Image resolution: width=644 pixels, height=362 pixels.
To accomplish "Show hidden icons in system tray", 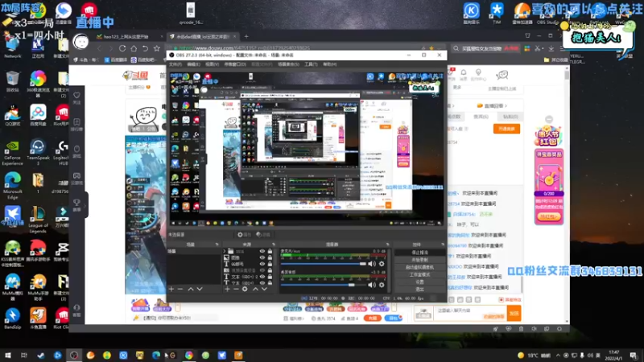I will (x=558, y=356).
